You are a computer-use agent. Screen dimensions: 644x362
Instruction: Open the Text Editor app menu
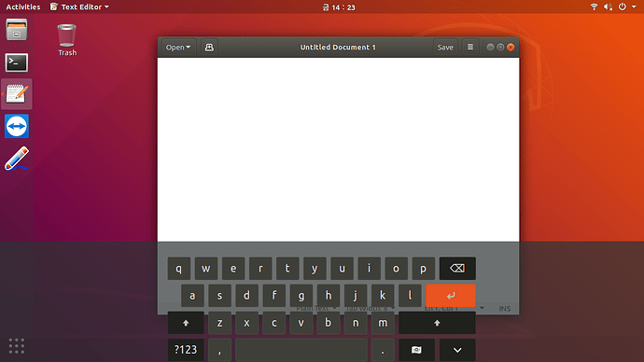click(x=79, y=7)
